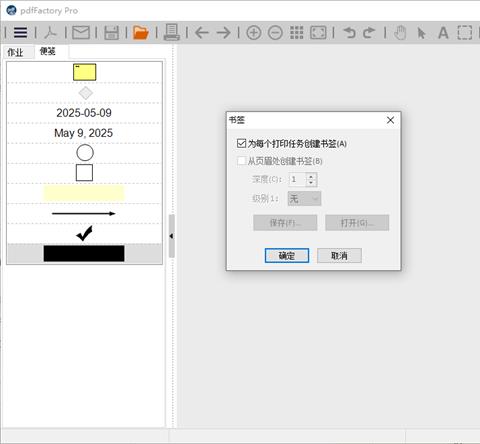The height and width of the screenshot is (444, 480).
Task: Toggle create bookmarks from headers checkbox
Action: tap(241, 161)
